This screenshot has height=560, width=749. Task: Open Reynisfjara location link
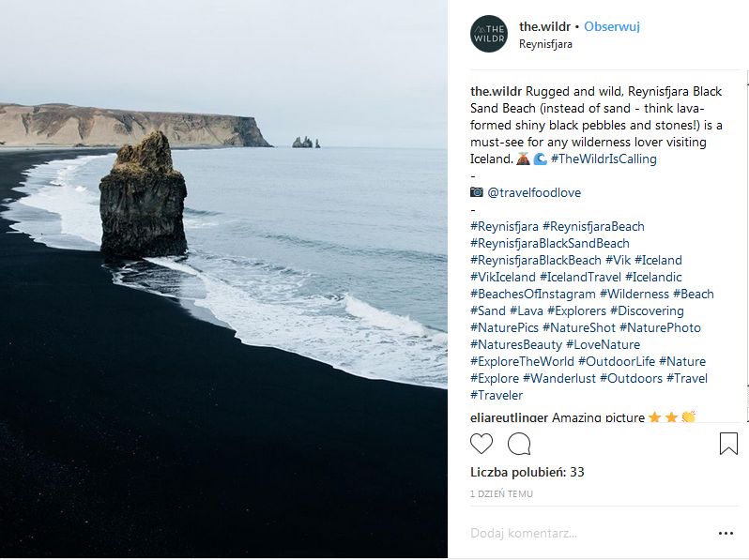click(545, 43)
